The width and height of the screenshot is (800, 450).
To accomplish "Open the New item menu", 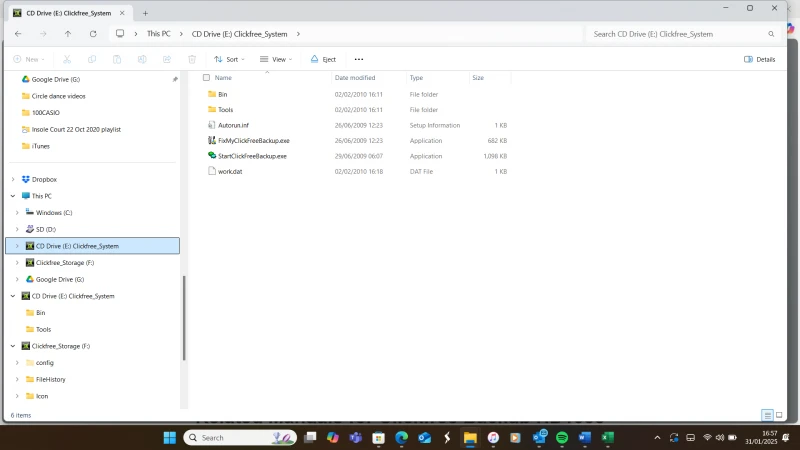I will [29, 59].
